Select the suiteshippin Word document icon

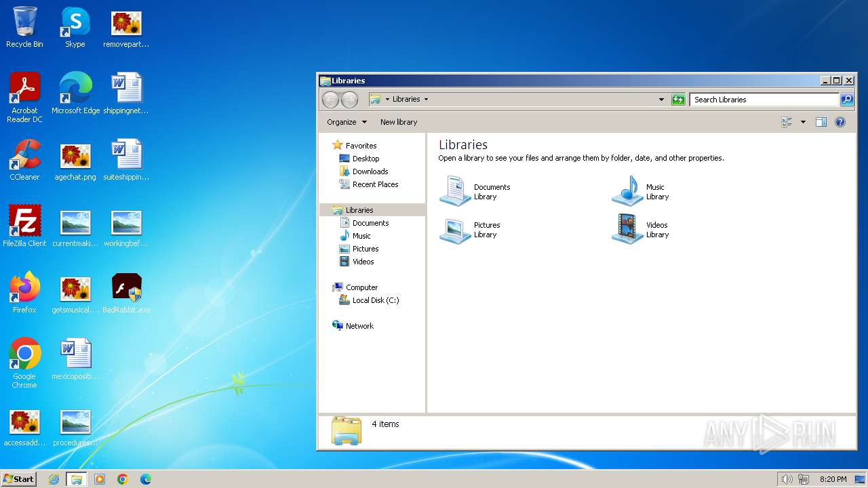coord(126,160)
